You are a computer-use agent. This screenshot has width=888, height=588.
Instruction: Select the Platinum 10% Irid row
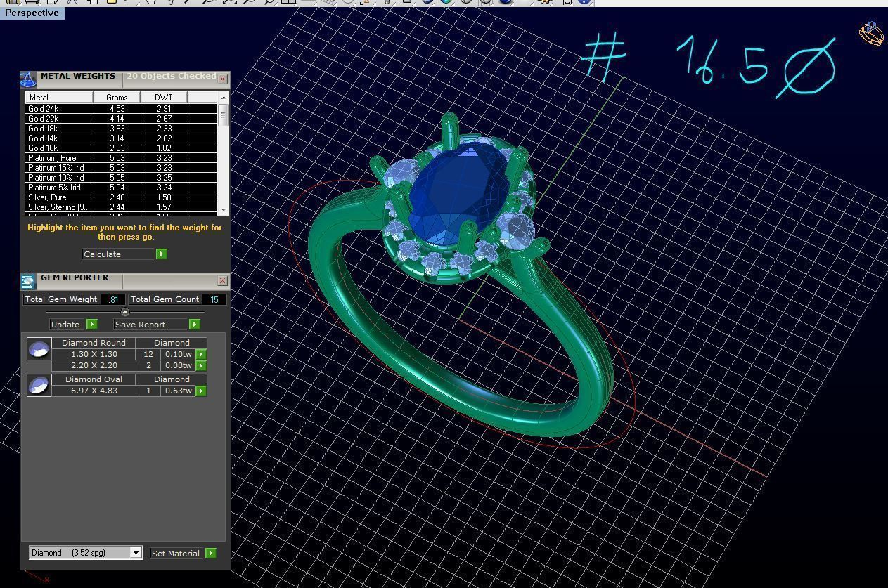coord(122,178)
